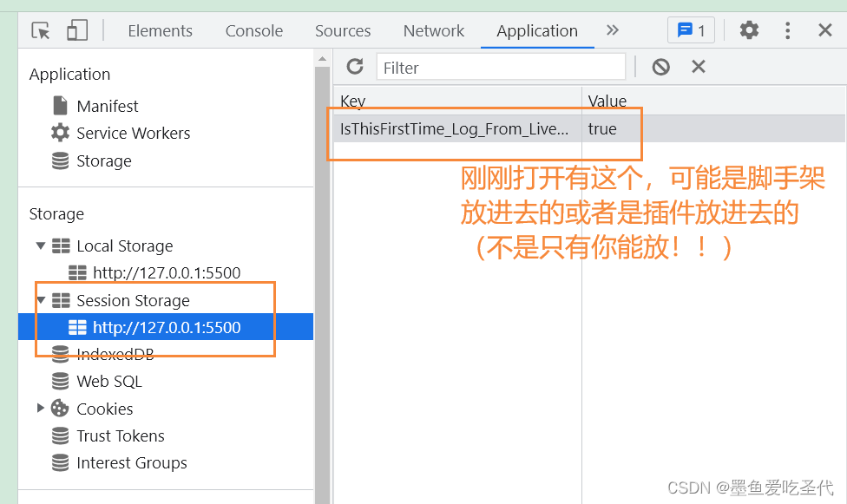Switch to the Elements tab

pyautogui.click(x=160, y=30)
